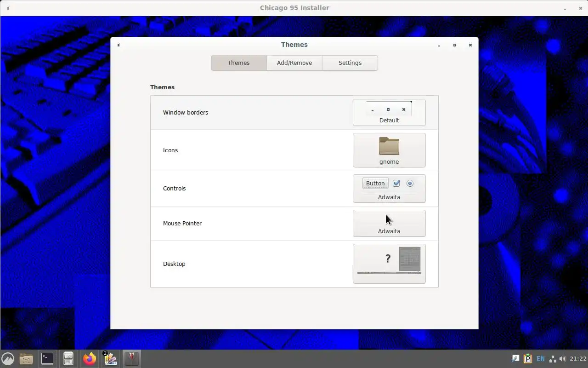The height and width of the screenshot is (368, 588).
Task: Open the main menu mountain icon in the taskbar
Action: pos(8,358)
